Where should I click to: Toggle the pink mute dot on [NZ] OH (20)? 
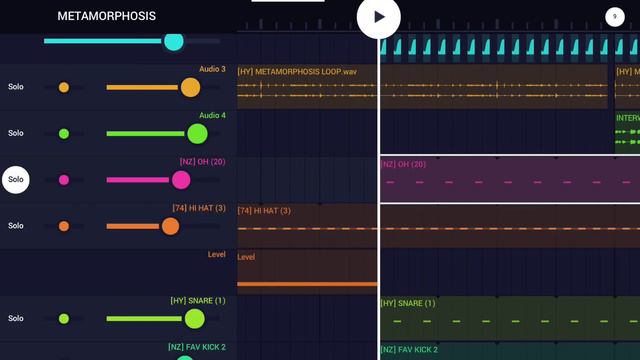(64, 180)
